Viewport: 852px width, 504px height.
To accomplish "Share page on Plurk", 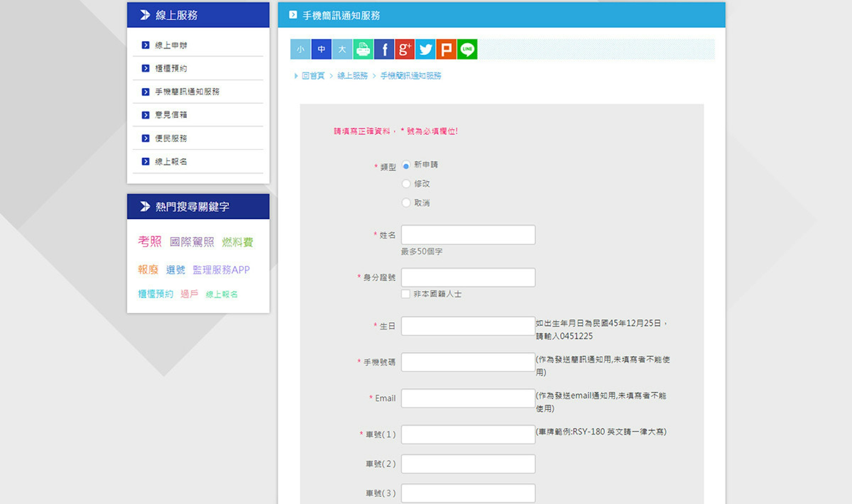I will click(446, 49).
